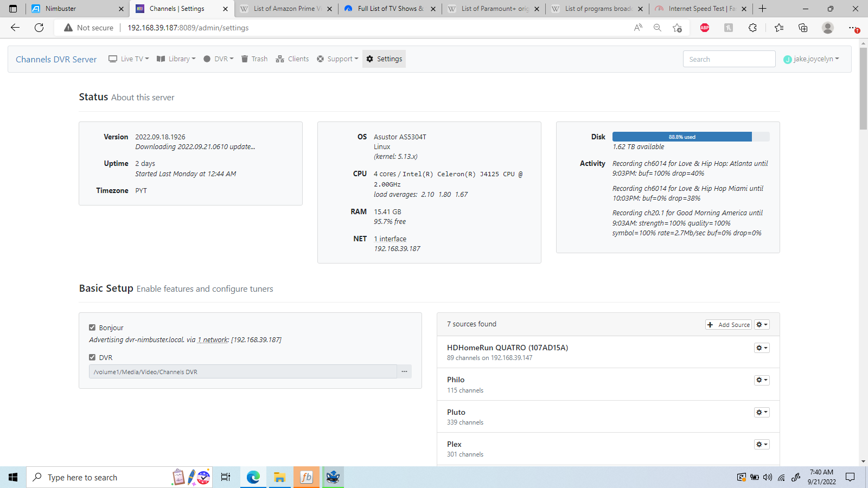868x488 pixels.
Task: Open the Library dropdown menu
Action: pyautogui.click(x=176, y=59)
